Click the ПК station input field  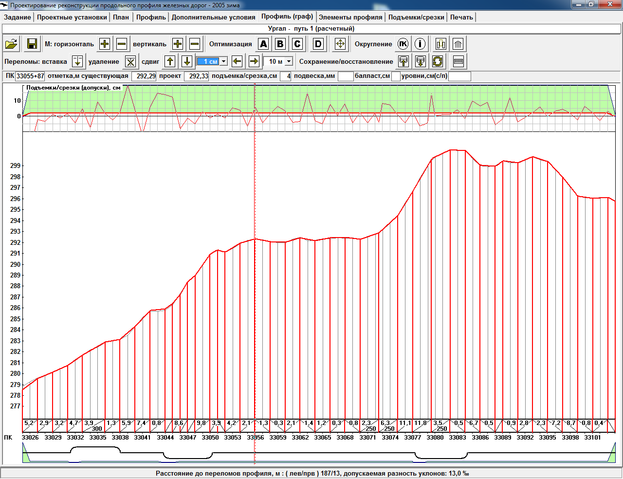[30, 76]
